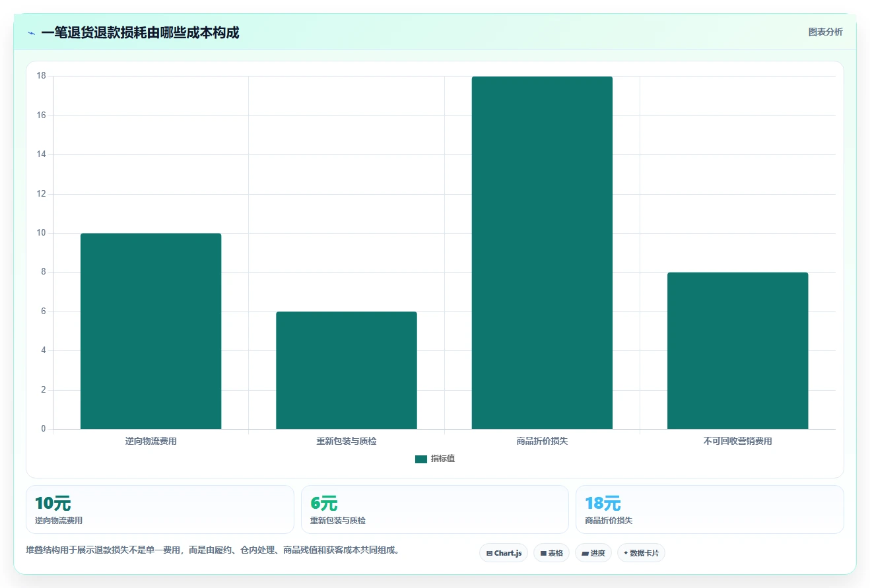The width and height of the screenshot is (870, 588).
Task: Click the 图表分析 label in header
Action: 825,32
